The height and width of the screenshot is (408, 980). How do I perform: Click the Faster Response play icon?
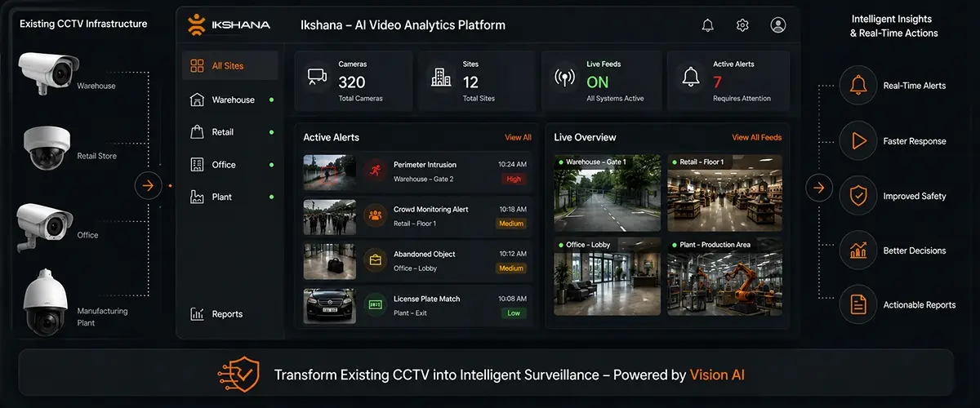click(x=857, y=141)
